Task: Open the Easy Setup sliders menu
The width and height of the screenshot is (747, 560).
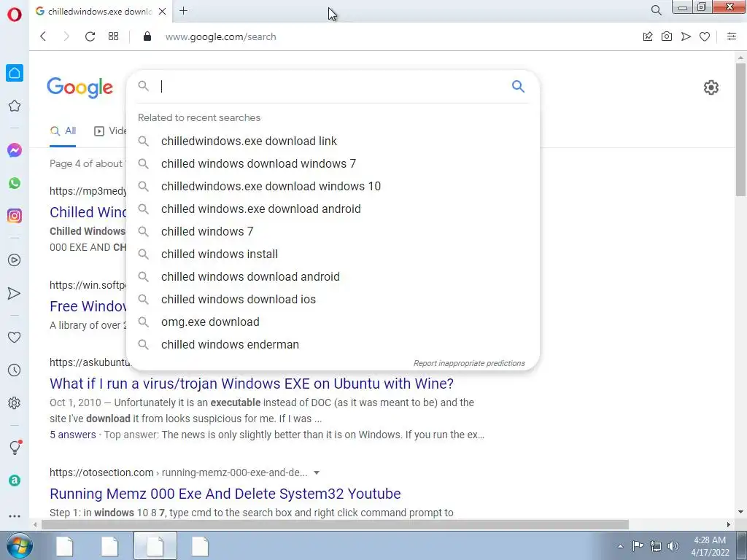Action: click(x=732, y=36)
